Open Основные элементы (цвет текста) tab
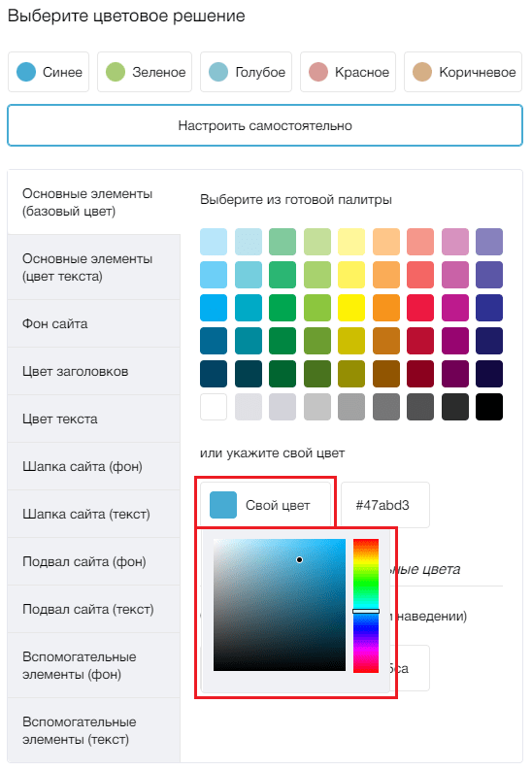 (x=94, y=267)
